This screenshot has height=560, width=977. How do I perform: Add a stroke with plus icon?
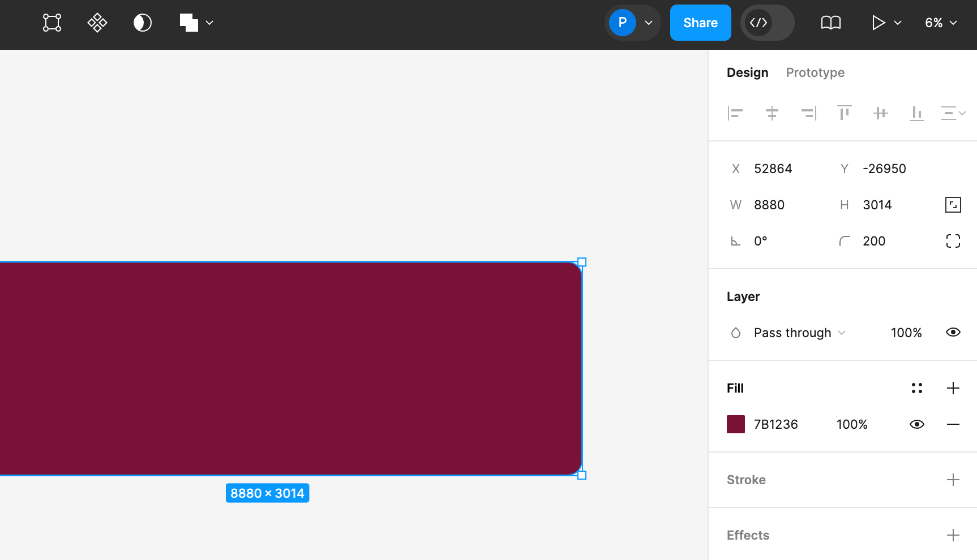[953, 480]
